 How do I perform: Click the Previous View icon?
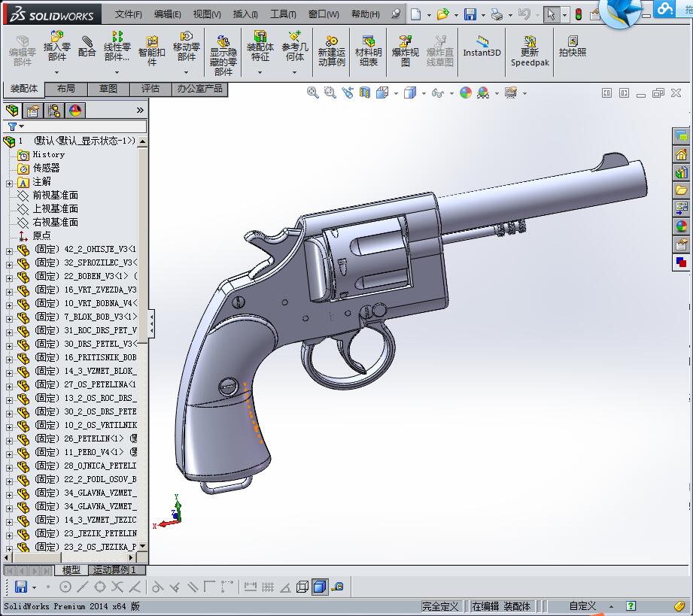348,93
